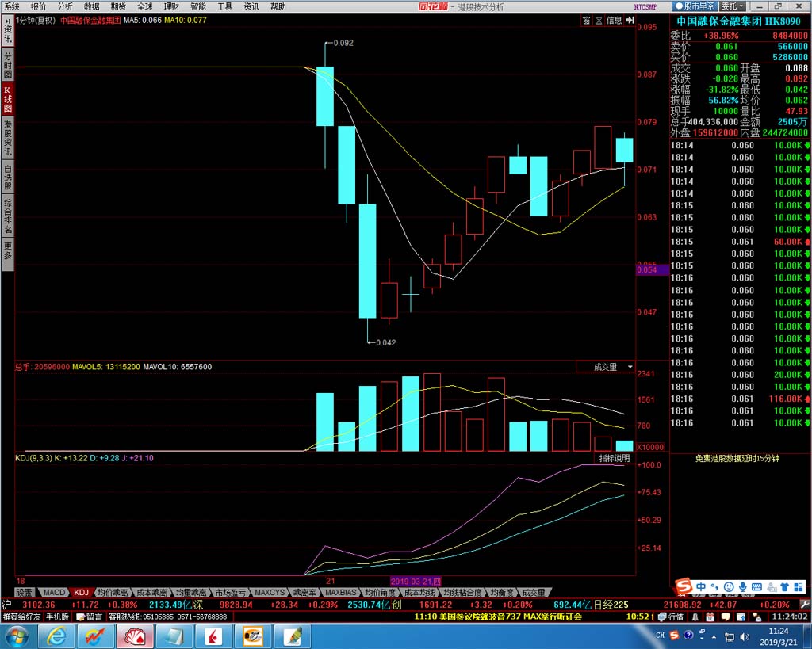
Task: Switch to 均里乖离 indicator tab
Action: click(190, 593)
